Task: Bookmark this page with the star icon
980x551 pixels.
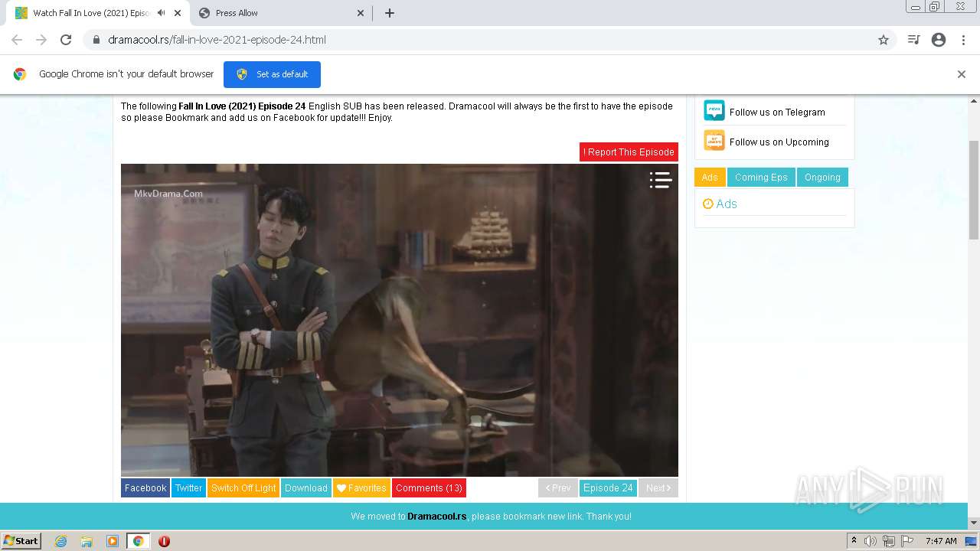Action: point(884,40)
